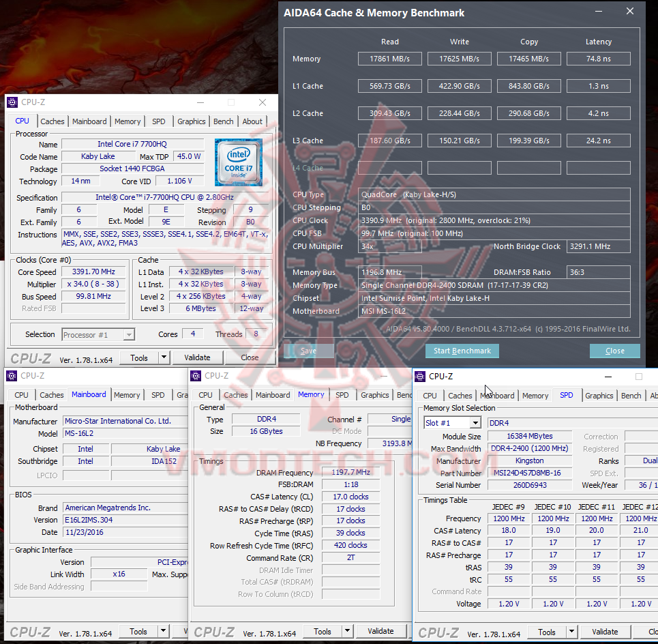This screenshot has height=644, width=658.
Task: Click Core Speed value 3391.70 MHz
Action: pyautogui.click(x=93, y=272)
